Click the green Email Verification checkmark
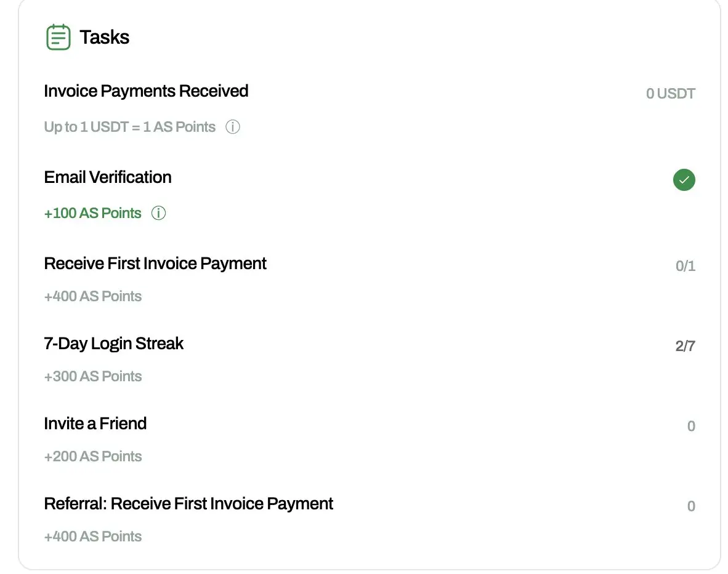728x574 pixels. (684, 180)
